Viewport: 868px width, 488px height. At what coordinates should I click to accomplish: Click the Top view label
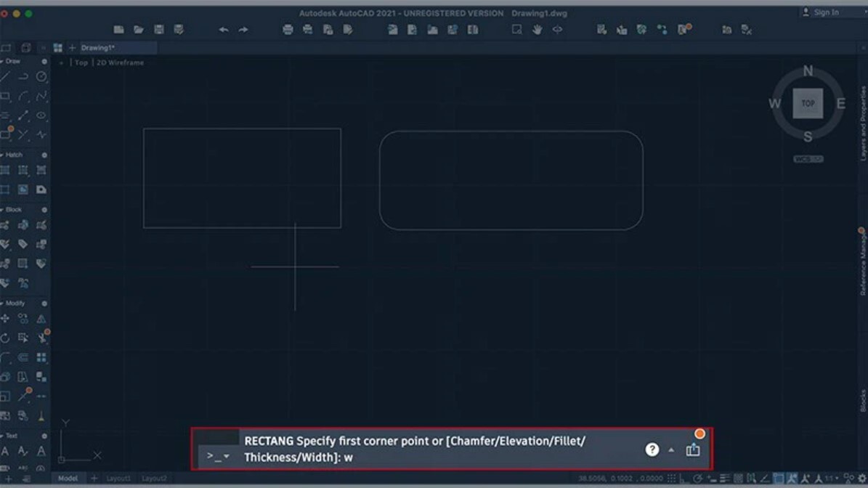[81, 62]
